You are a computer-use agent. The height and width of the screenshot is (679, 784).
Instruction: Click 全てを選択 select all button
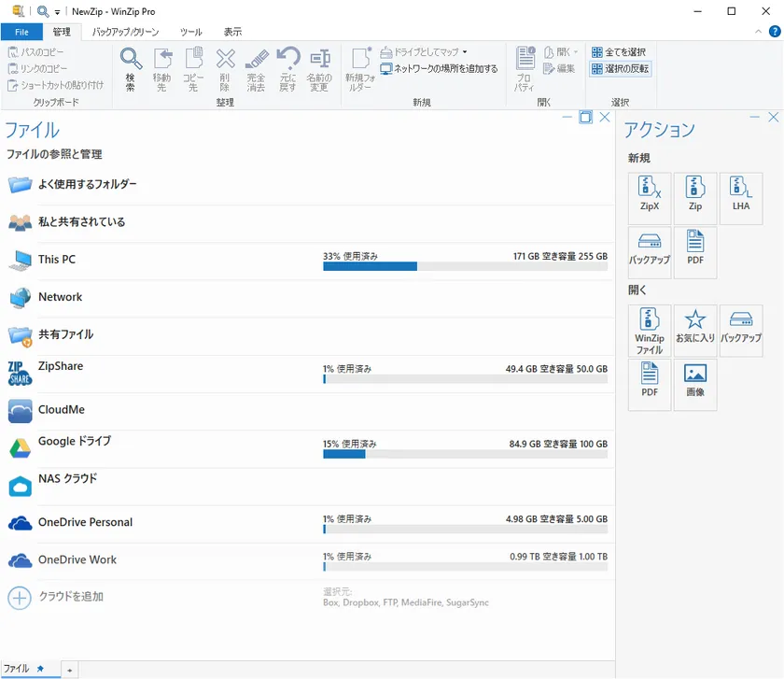click(618, 52)
